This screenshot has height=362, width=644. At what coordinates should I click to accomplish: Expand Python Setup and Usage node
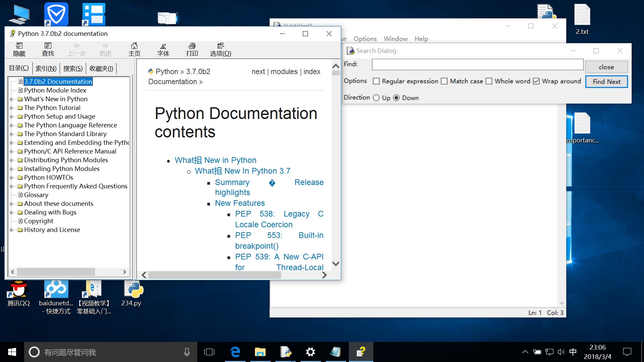(x=11, y=117)
